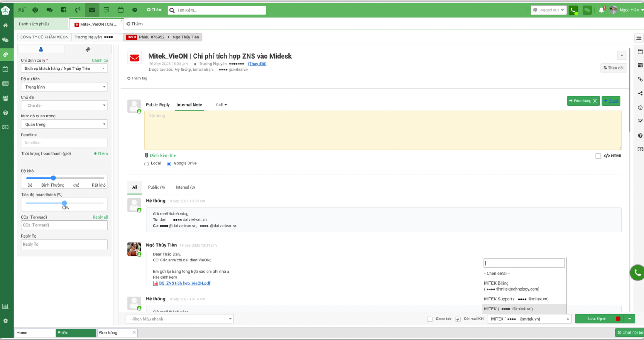The image size is (644, 340).
Task: Tick the Close tab checkbox
Action: tap(430, 319)
